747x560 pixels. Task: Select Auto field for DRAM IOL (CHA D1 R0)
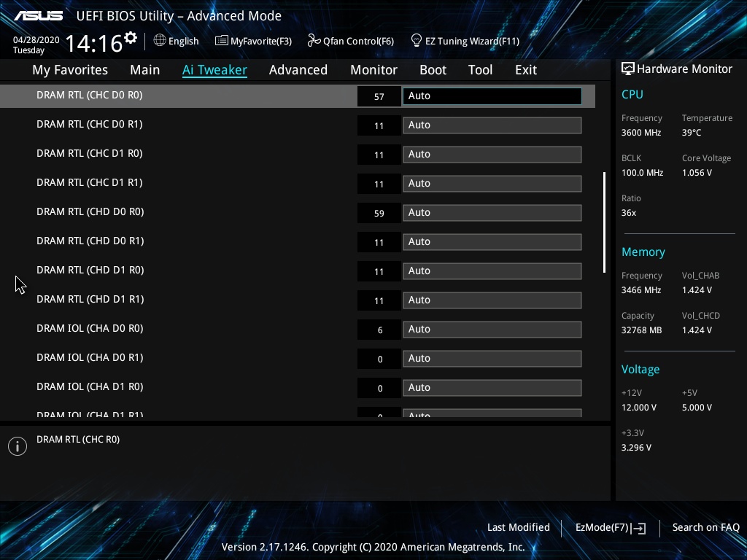pyautogui.click(x=492, y=388)
